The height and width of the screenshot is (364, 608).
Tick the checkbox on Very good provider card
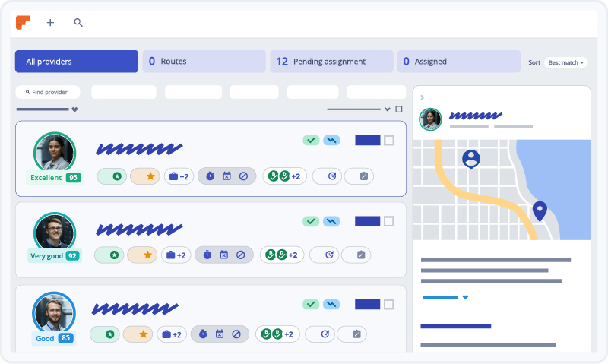tap(389, 221)
